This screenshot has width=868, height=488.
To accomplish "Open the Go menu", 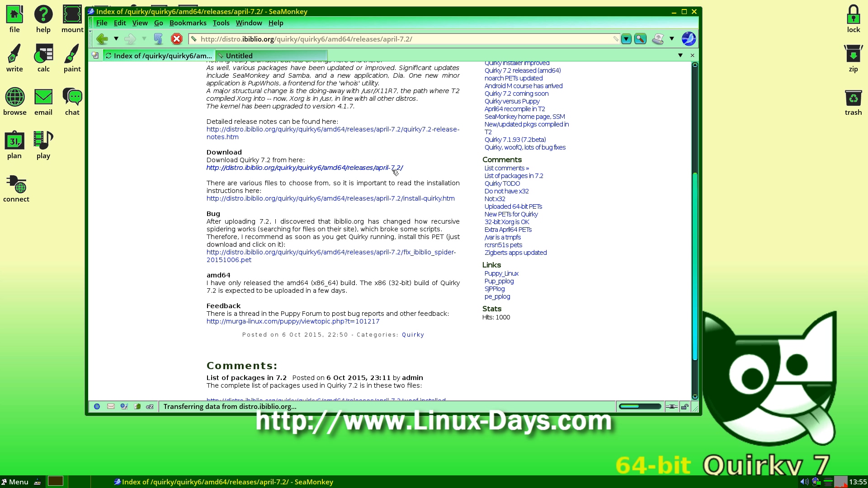I will 158,23.
